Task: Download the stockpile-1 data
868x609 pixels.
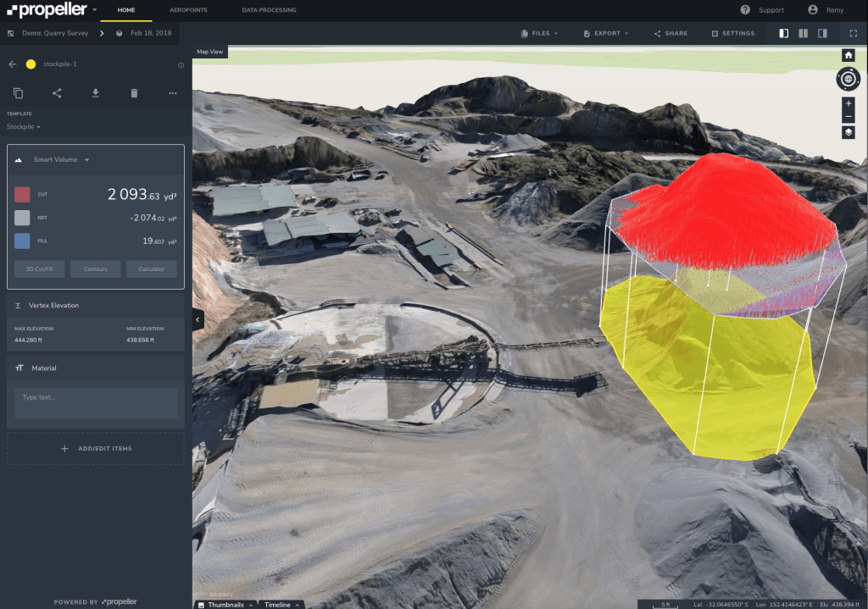Action: tap(95, 93)
